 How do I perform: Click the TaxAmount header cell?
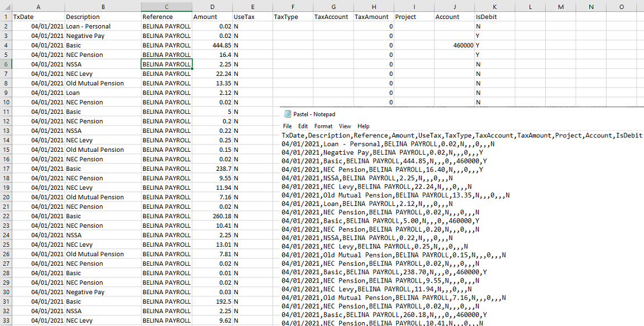[374, 17]
